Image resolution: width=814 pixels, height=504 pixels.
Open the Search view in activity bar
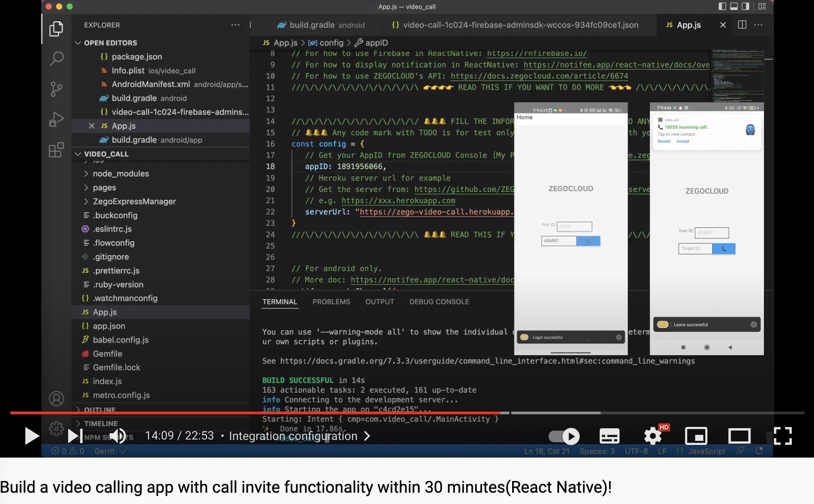pyautogui.click(x=56, y=59)
